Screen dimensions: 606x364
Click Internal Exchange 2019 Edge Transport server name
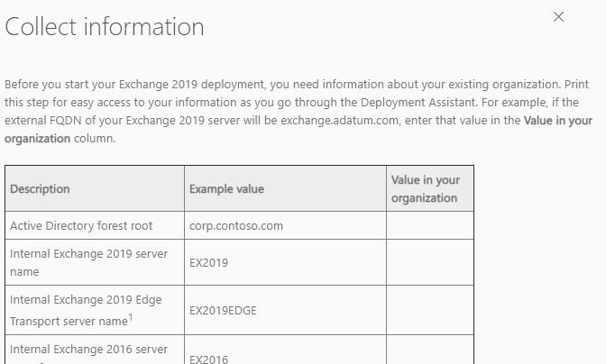85,309
